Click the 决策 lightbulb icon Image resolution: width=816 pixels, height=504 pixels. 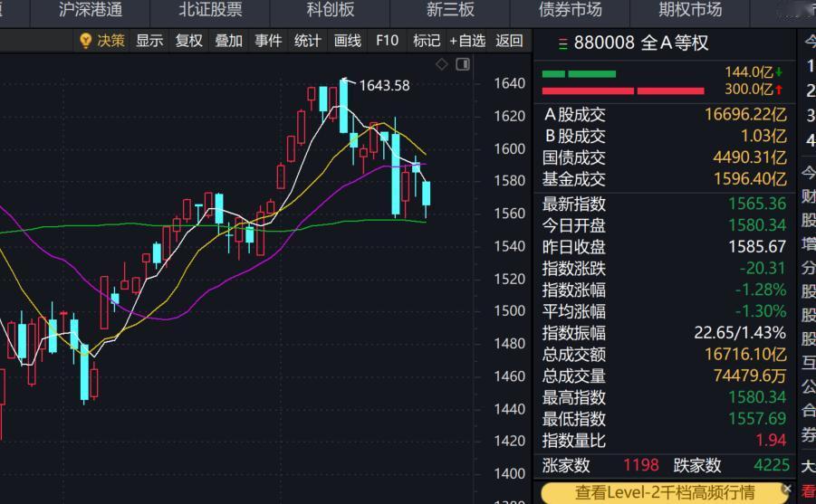(86, 41)
